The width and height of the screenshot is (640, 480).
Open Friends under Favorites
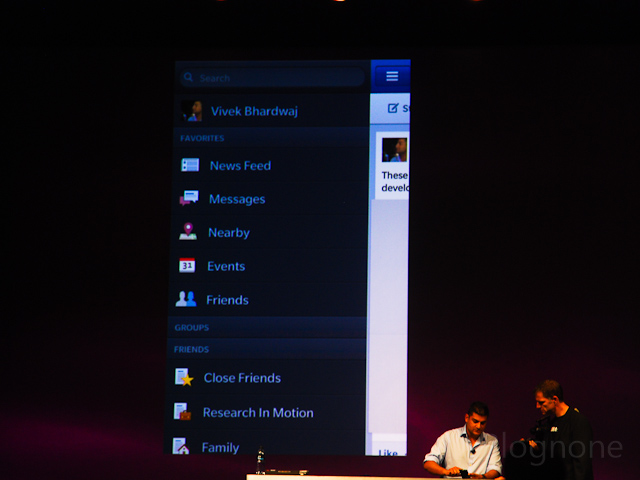point(227,300)
